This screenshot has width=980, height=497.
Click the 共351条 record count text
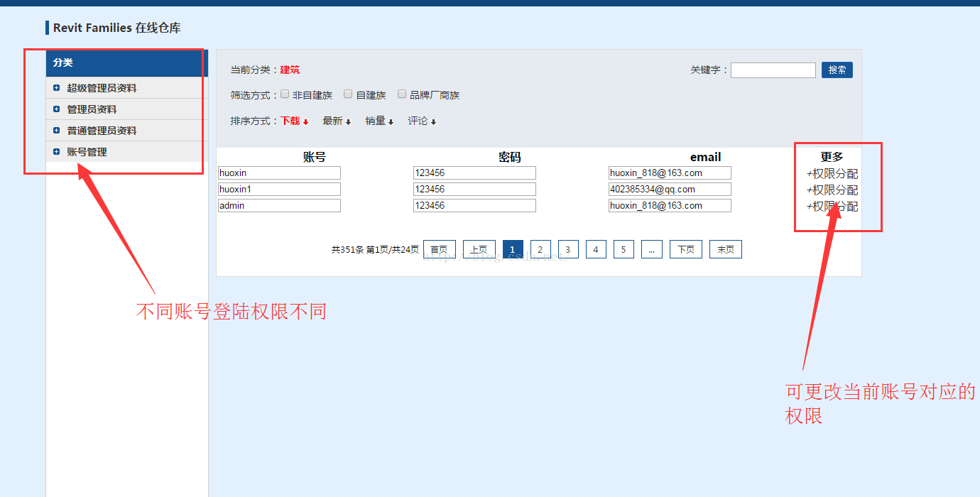point(347,250)
